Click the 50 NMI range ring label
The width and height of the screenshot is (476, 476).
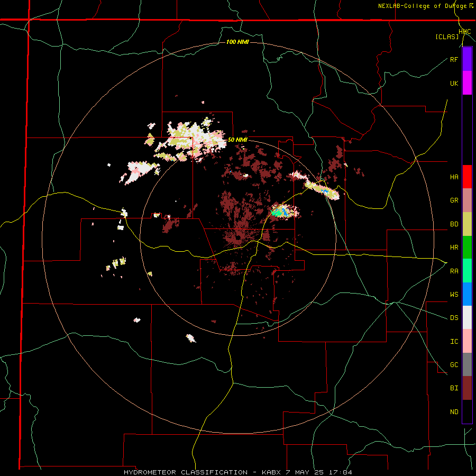tap(237, 140)
